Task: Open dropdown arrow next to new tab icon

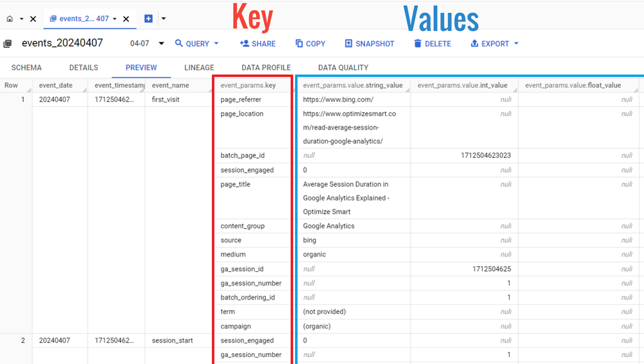Action: click(162, 19)
